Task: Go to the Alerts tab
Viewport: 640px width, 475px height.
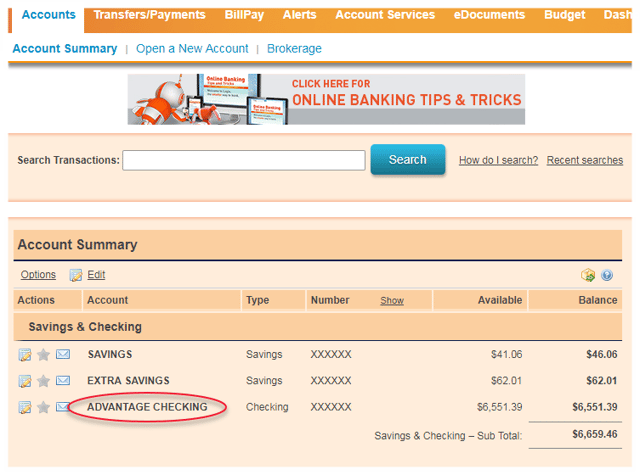Action: click(300, 15)
